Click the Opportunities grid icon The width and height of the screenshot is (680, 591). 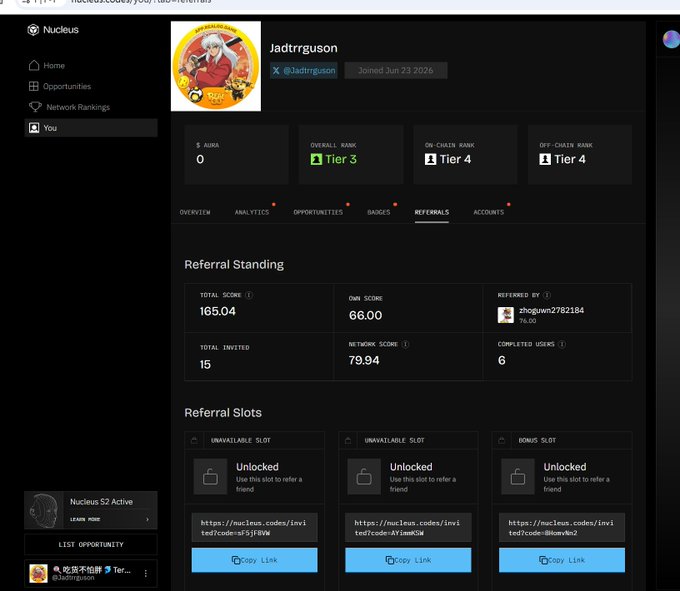click(x=33, y=86)
